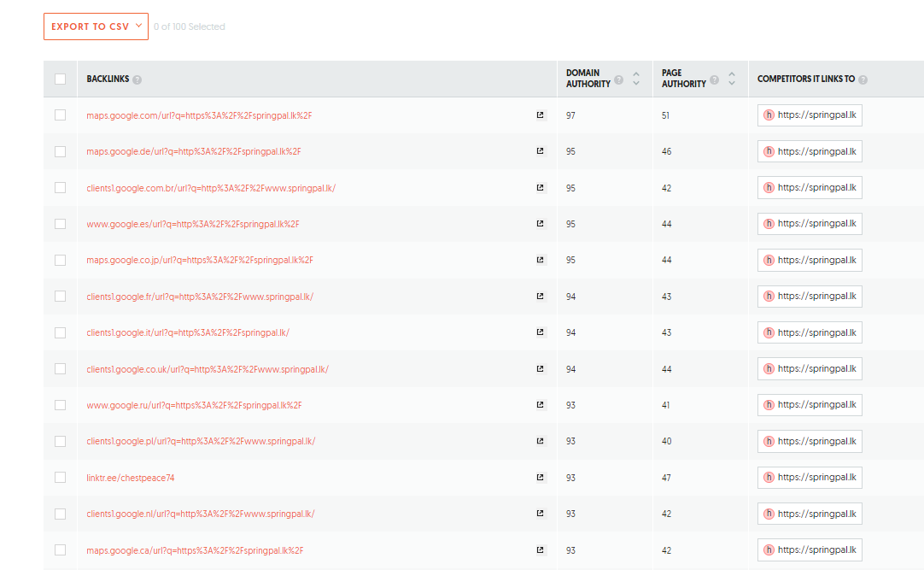The height and width of the screenshot is (570, 924).
Task: Click the '0 of 100 Selected' counter text
Action: (190, 26)
